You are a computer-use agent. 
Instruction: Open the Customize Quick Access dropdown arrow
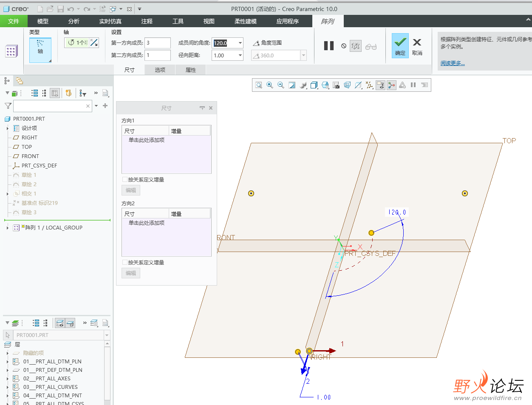pyautogui.click(x=139, y=9)
